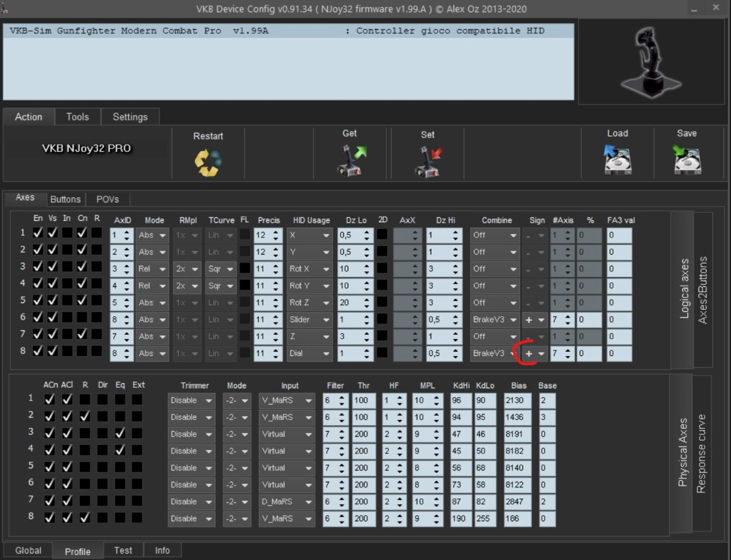Click the Get joystick icon
Image resolution: width=731 pixels, height=560 pixels.
[351, 161]
